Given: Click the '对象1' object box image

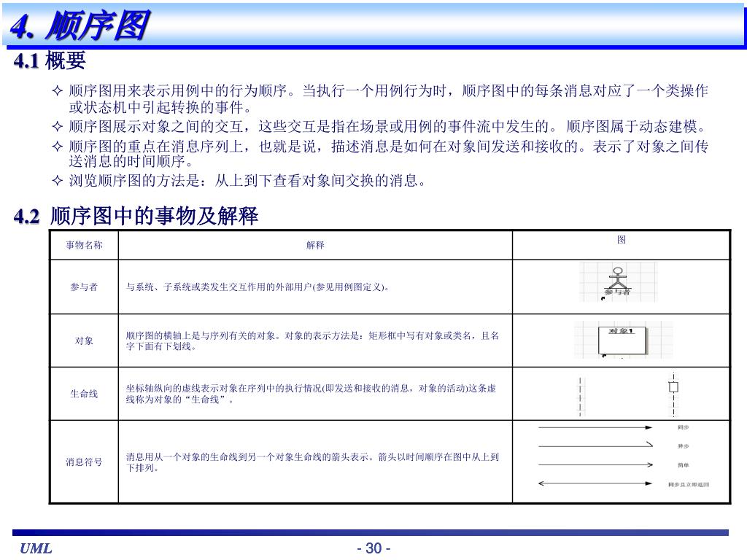Looking at the screenshot, I should pos(623,340).
